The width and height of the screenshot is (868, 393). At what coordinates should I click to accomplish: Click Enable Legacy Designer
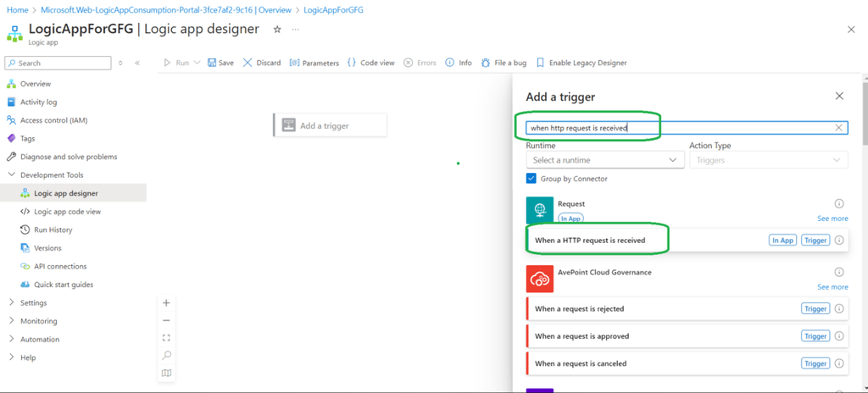coord(581,63)
